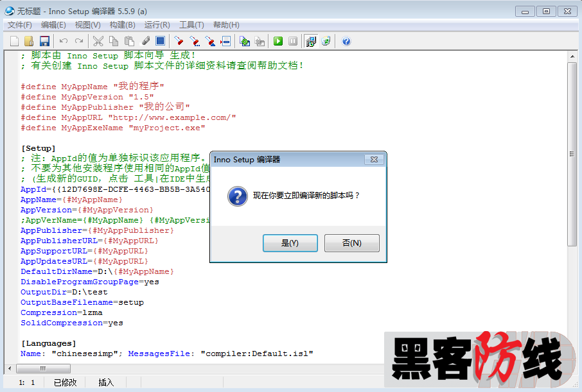Click the line '#define MyAppURL'
The height and width of the screenshot is (392, 582).
[x=128, y=117]
